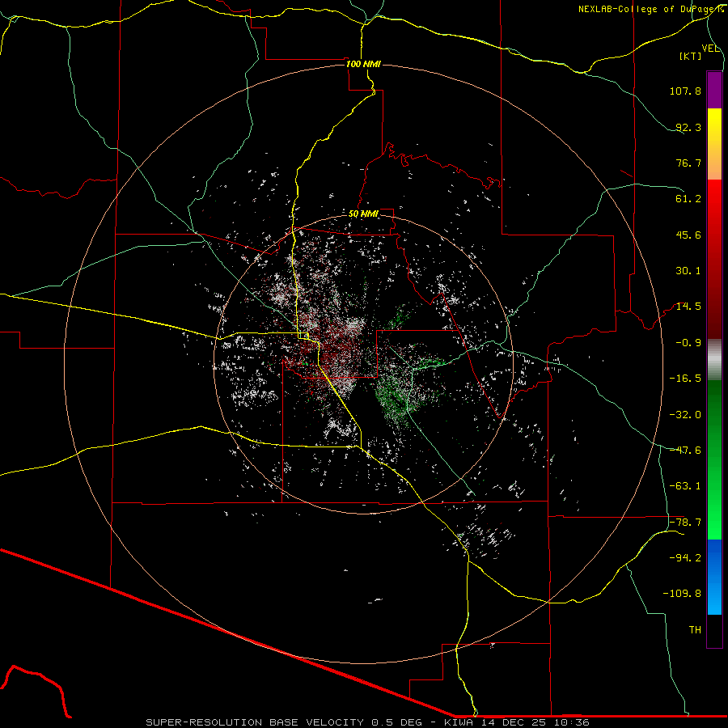Click the -0.9 velocity scale value

(688, 343)
